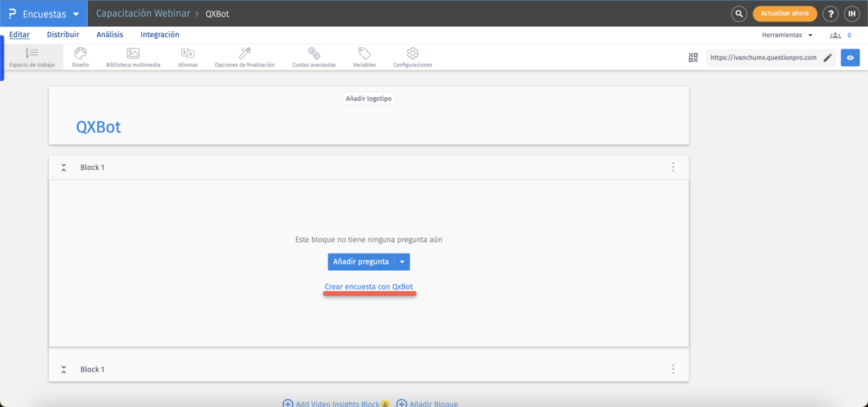
Task: Open first Block 1 three-dot menu
Action: [673, 167]
